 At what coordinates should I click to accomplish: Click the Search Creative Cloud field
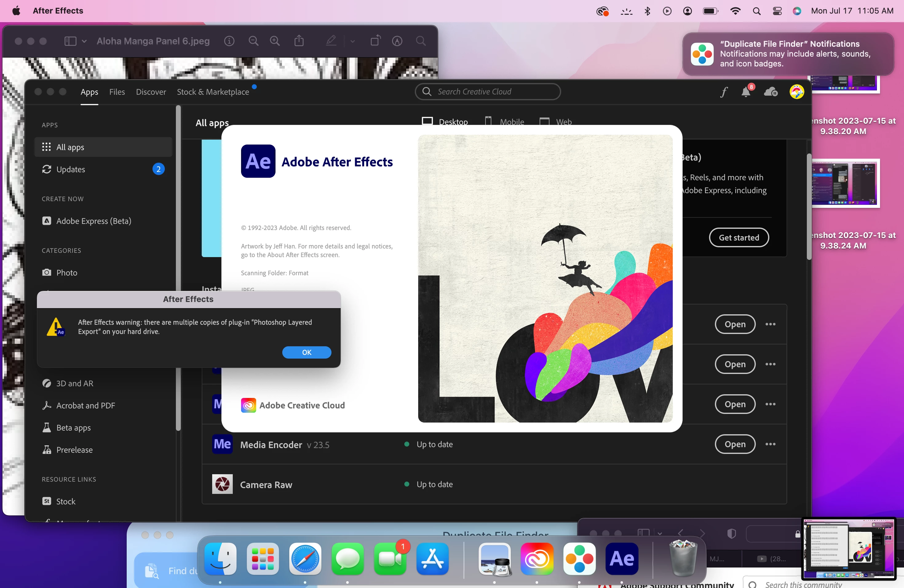tap(487, 92)
